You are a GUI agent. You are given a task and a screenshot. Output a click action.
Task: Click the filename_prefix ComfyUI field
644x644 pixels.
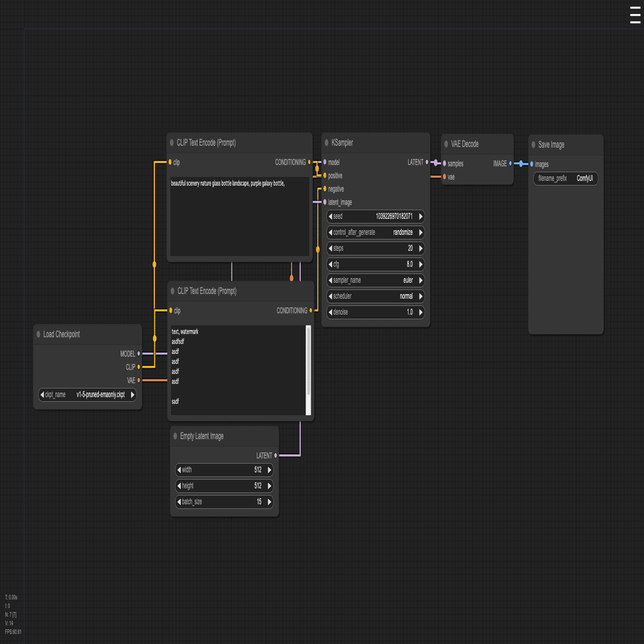565,179
